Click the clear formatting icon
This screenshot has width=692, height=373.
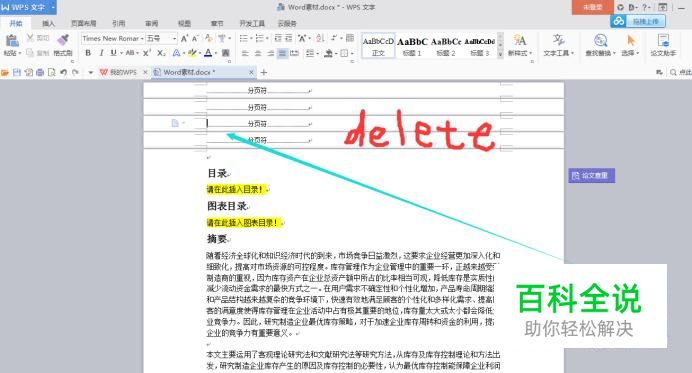[209, 38]
